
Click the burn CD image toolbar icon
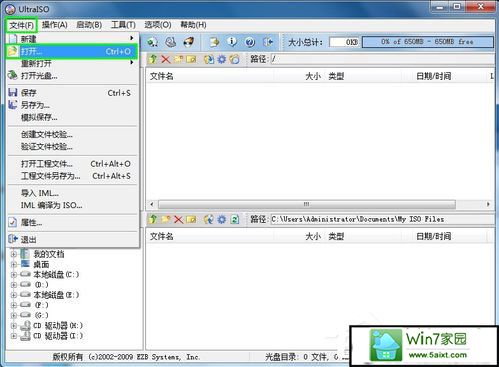(x=189, y=42)
